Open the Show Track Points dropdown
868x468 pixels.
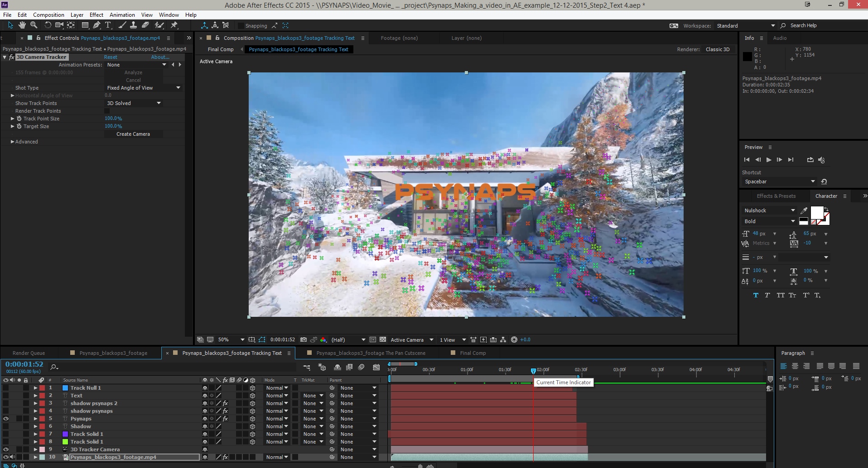click(x=134, y=103)
